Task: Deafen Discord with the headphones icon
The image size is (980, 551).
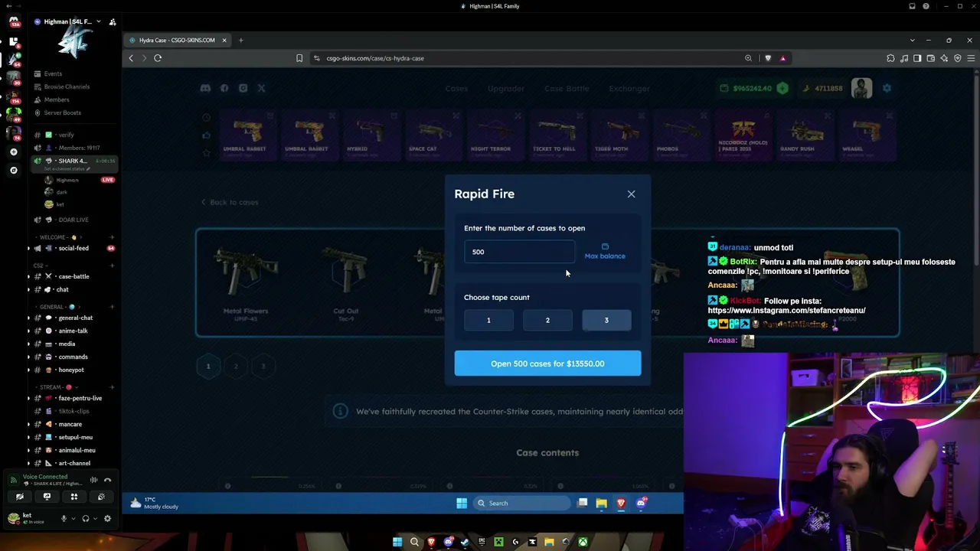Action: point(85,518)
